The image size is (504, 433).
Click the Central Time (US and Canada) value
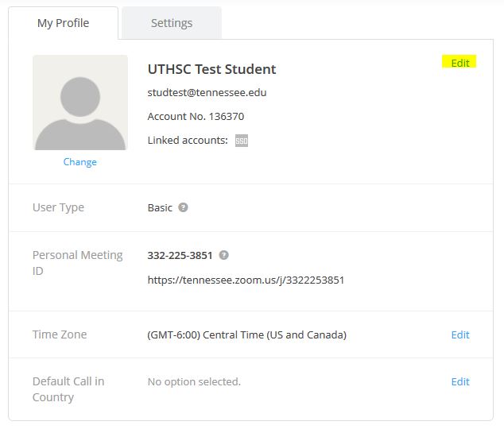coord(247,335)
